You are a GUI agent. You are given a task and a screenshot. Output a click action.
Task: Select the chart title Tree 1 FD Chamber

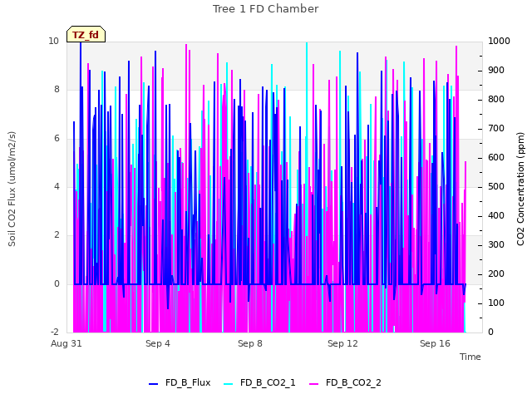[x=266, y=9]
